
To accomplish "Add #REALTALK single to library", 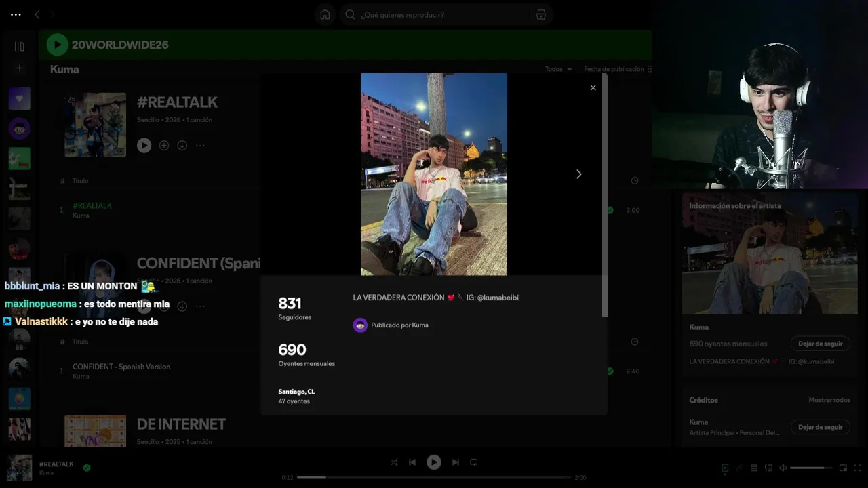I will (163, 145).
